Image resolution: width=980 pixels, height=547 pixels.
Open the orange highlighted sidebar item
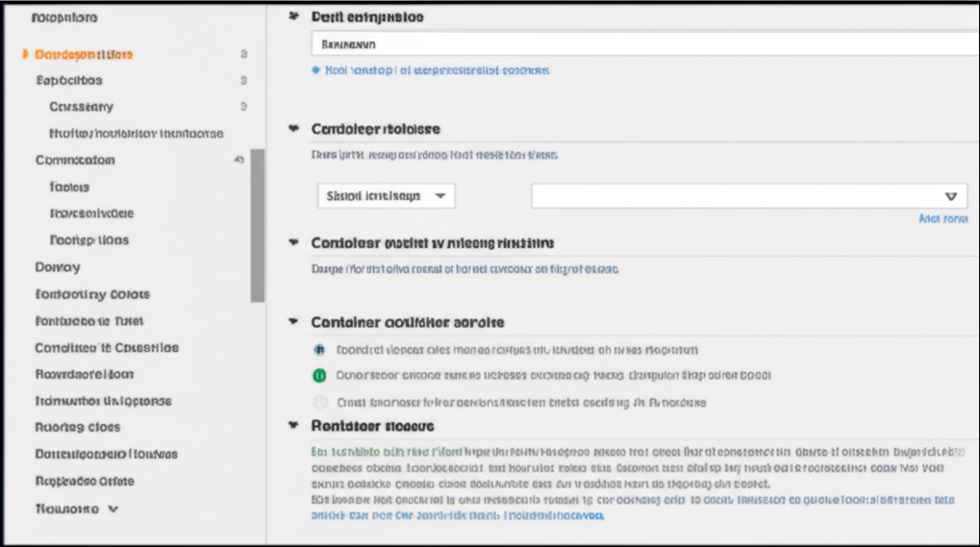(84, 55)
